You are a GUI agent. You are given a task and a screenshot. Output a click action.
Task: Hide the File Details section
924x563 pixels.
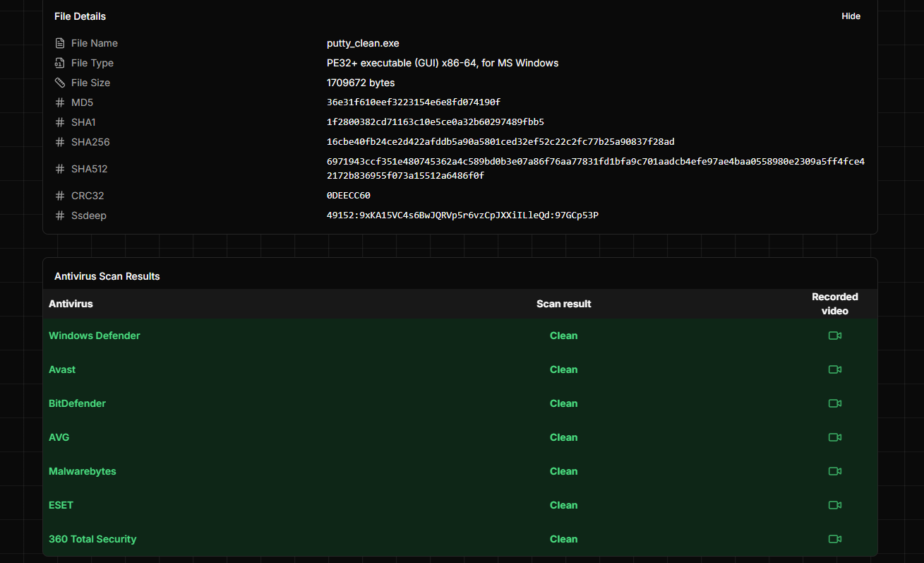click(851, 16)
